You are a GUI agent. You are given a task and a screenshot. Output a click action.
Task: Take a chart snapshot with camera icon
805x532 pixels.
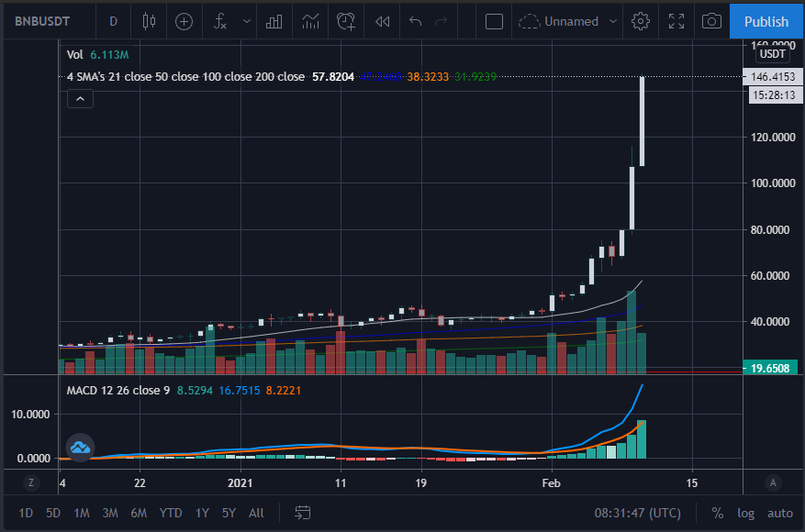click(x=711, y=21)
